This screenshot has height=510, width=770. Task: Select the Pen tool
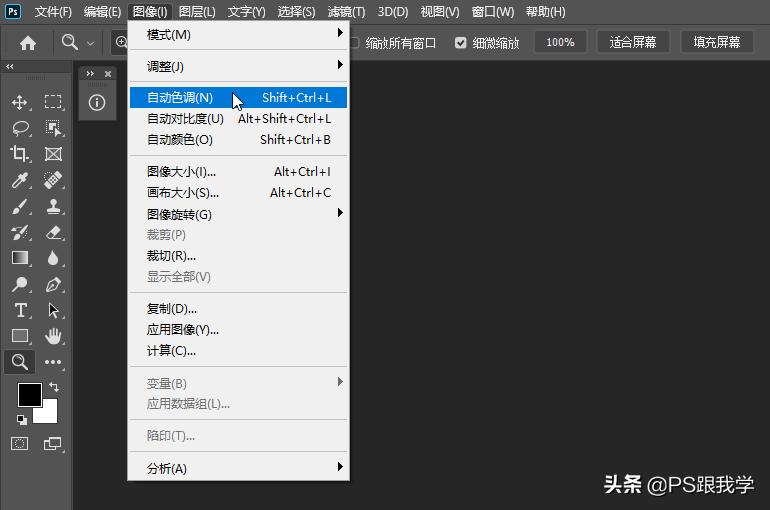tap(53, 284)
